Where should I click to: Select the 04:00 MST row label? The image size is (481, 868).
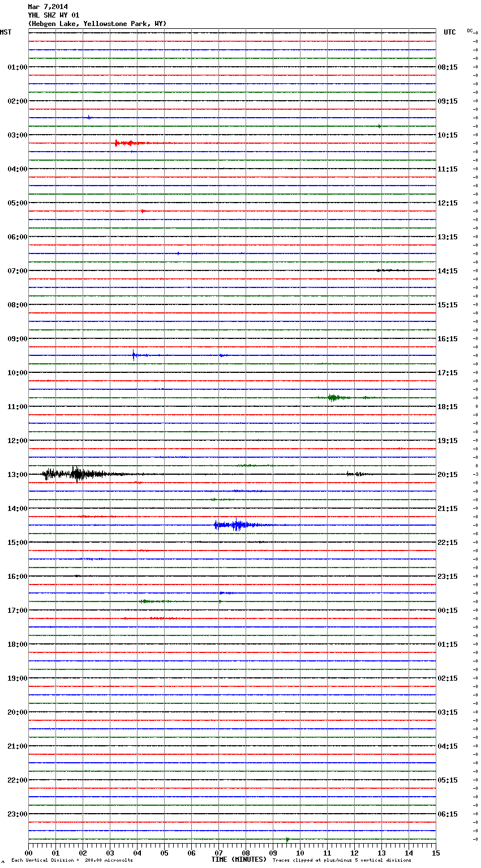[18, 169]
